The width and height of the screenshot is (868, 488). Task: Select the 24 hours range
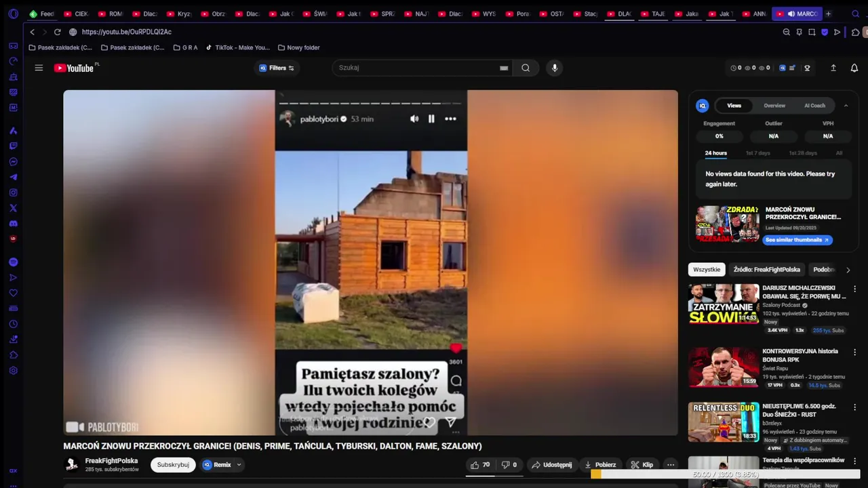tap(715, 153)
